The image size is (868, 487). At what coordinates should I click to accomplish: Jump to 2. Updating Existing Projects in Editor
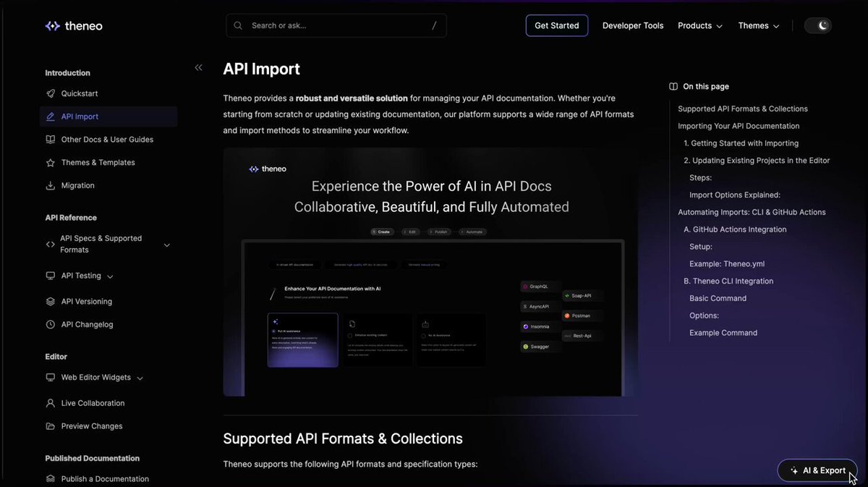coord(757,161)
